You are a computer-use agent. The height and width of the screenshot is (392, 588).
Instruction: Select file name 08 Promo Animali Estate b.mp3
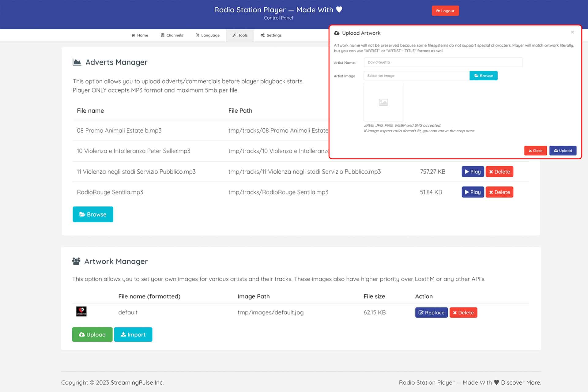(119, 130)
